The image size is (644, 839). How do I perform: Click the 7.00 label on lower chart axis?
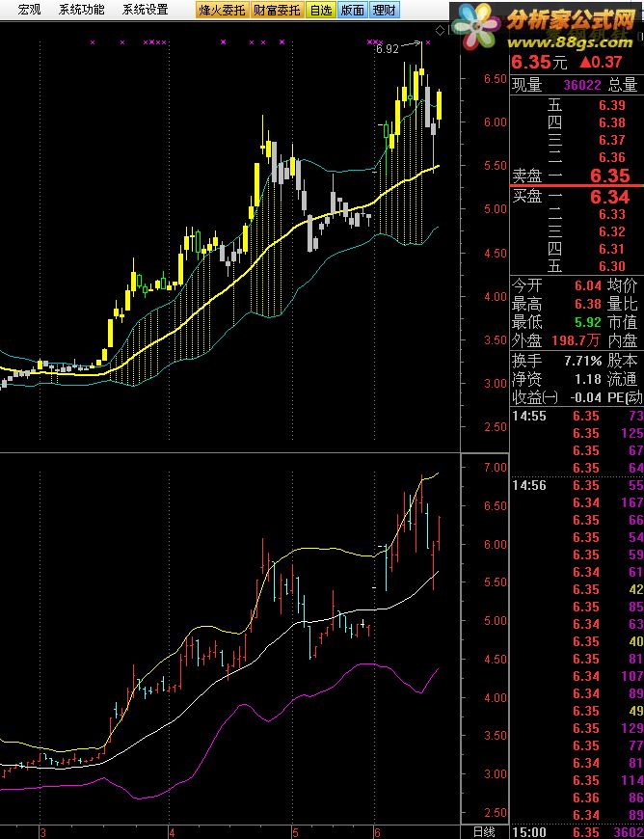coord(495,467)
